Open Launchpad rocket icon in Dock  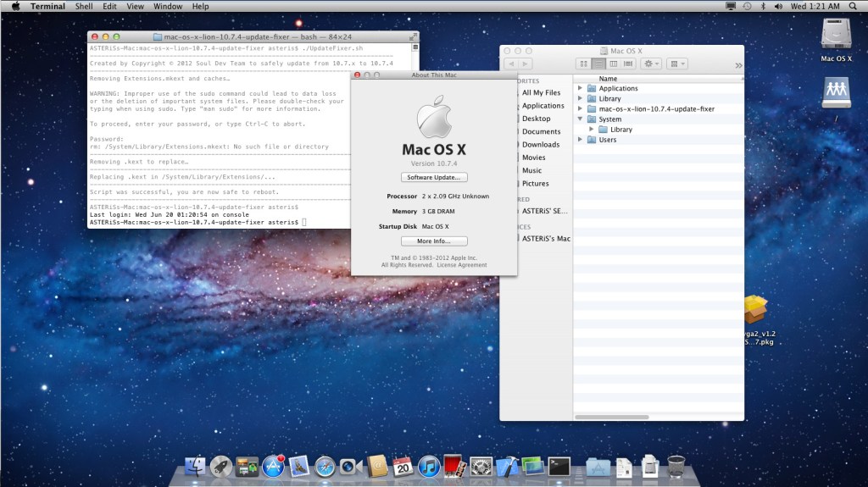tap(220, 467)
